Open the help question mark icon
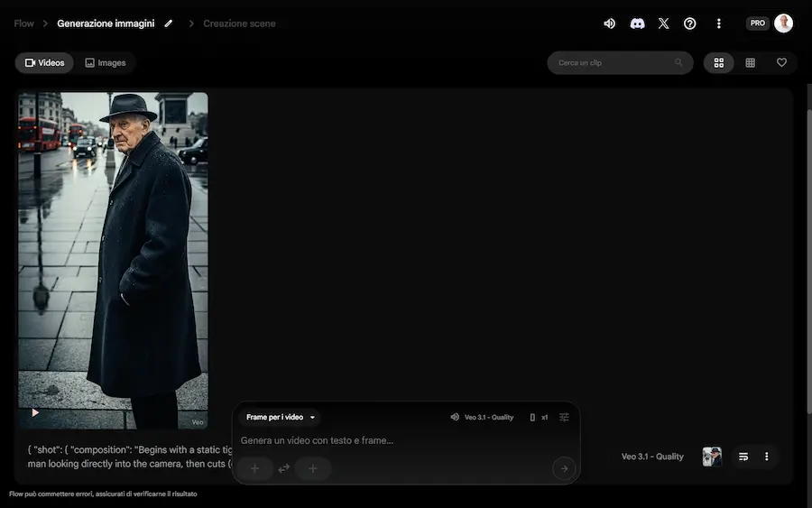Image resolution: width=812 pixels, height=508 pixels. (690, 23)
